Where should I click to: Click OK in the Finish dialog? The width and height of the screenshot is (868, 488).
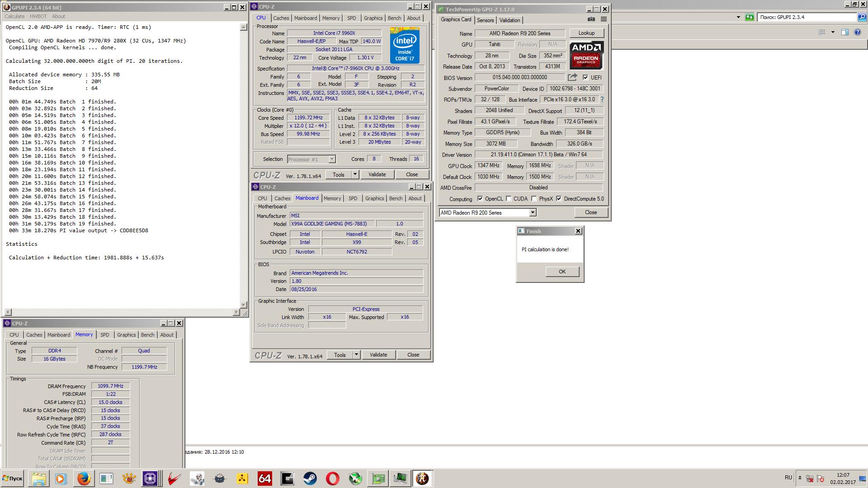pyautogui.click(x=562, y=272)
